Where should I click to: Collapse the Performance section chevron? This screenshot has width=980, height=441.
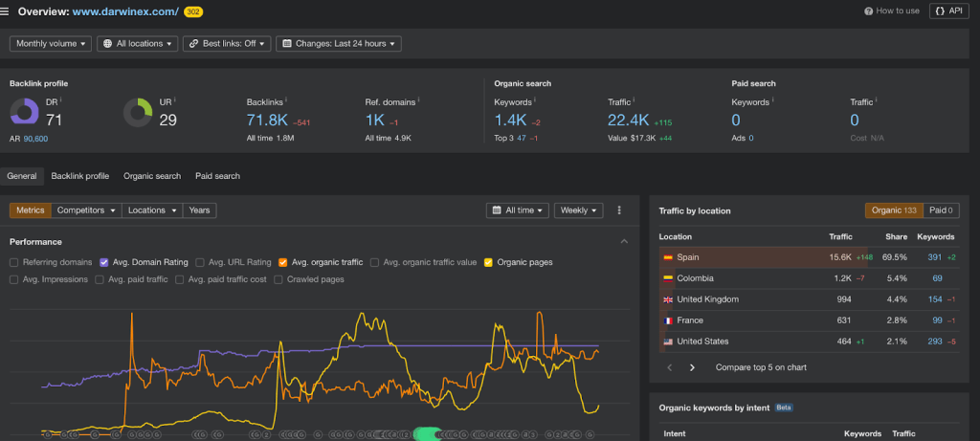coord(624,242)
